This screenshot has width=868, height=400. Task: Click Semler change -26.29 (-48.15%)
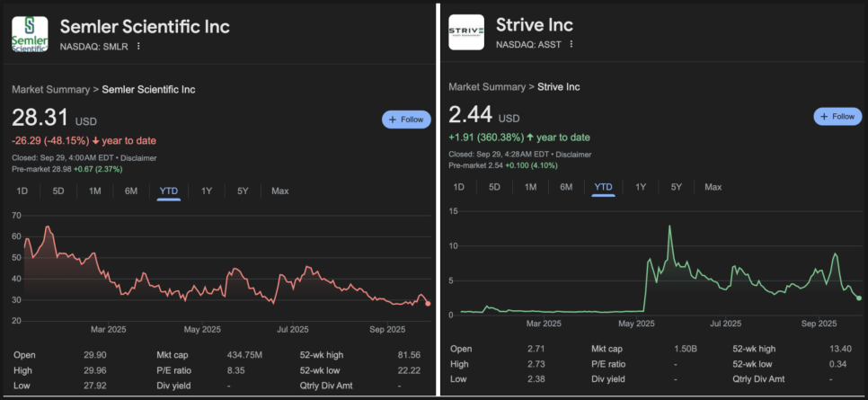pos(50,141)
